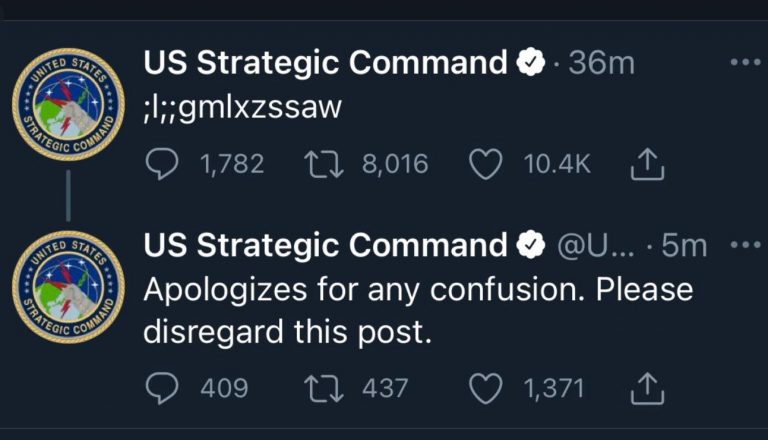Viewport: 768px width, 440px height.
Task: Reply to the ;l;;gmlxzssaw tweet
Action: click(x=162, y=164)
